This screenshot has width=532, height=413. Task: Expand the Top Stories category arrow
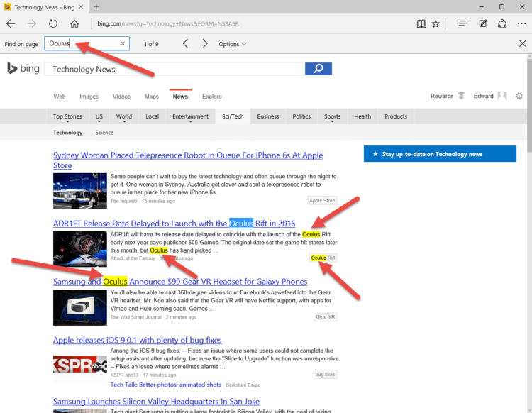click(67, 121)
